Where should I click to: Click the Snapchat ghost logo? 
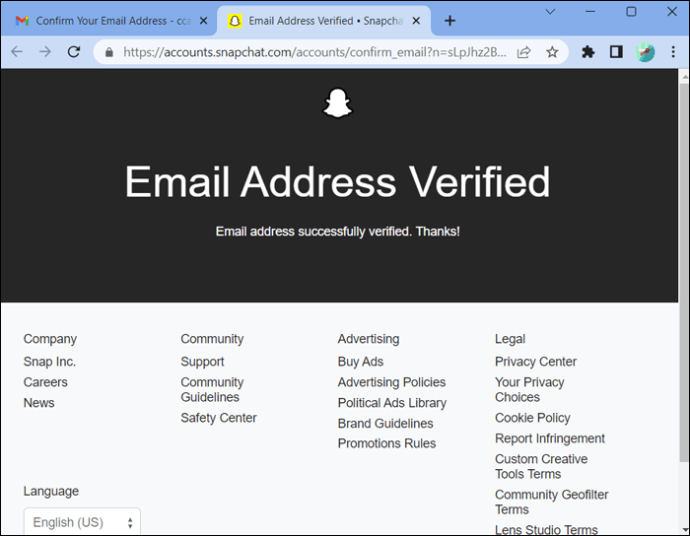pyautogui.click(x=338, y=103)
